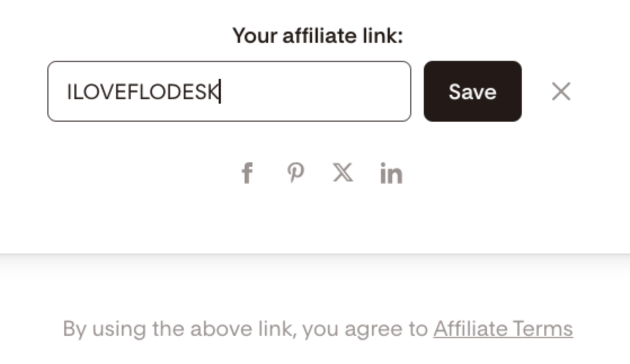Viewport: 630px width, 364px height.
Task: Confirm ILOVEFLODESK by pressing Save
Action: point(472,91)
